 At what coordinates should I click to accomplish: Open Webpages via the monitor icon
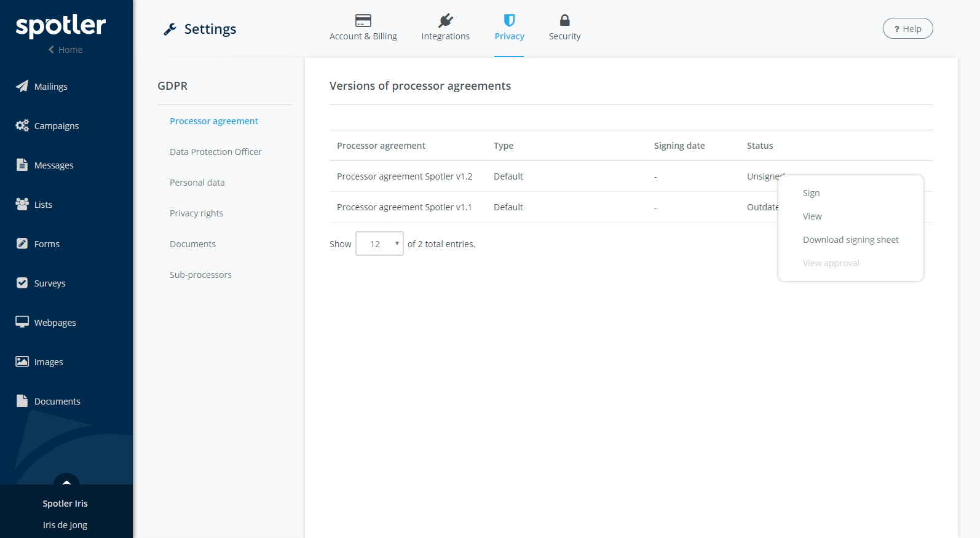(22, 322)
